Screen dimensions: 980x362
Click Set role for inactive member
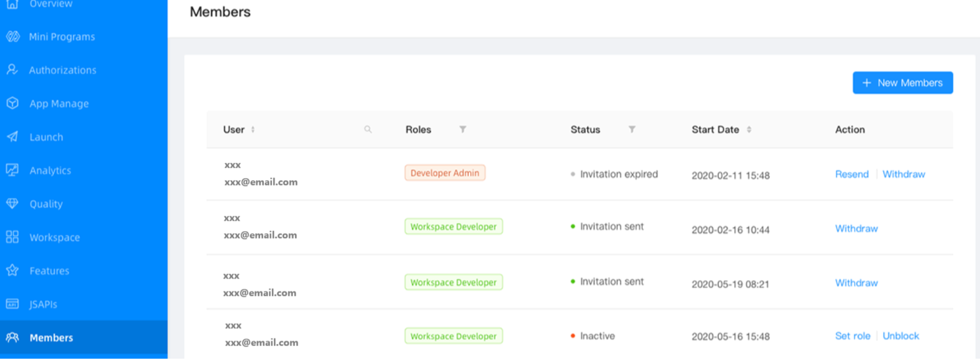[852, 336]
